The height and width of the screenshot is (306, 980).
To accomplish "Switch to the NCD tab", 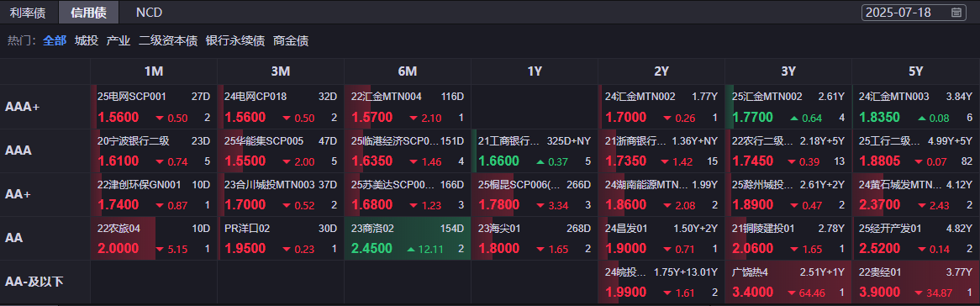I will 150,12.
